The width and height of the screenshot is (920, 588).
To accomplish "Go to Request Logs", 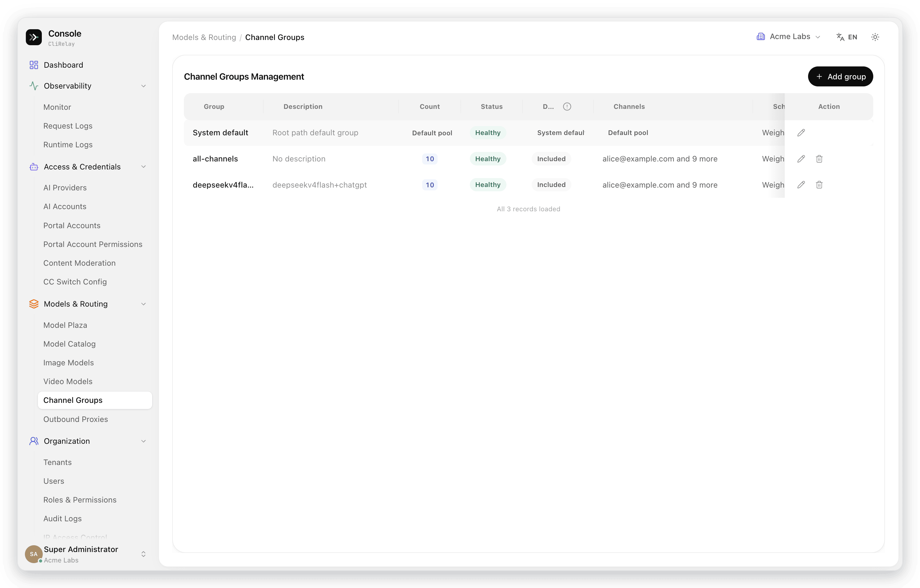I will 68,126.
